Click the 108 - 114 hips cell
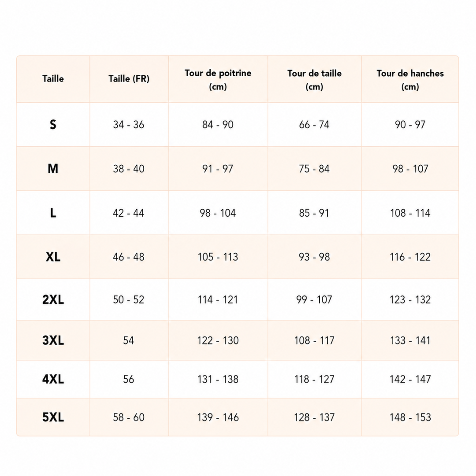This screenshot has height=476, width=476. coord(410,213)
